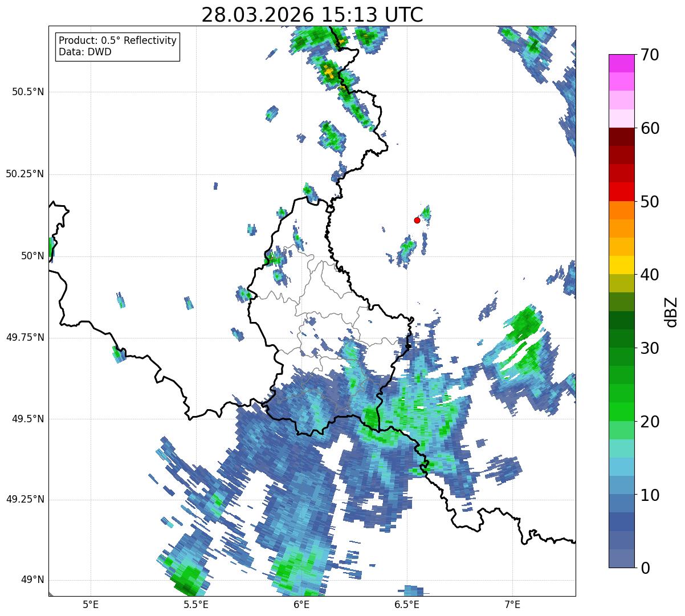Click the 10 label on the colorbar
The image size is (685, 616).
(650, 495)
